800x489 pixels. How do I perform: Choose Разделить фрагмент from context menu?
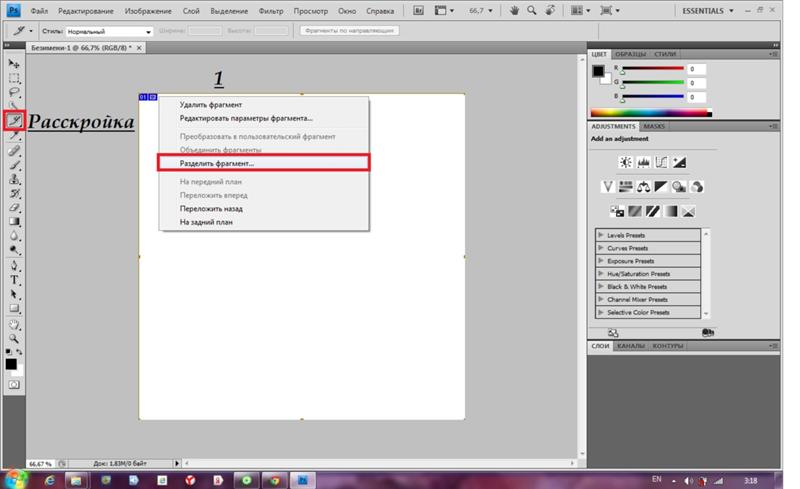(264, 162)
